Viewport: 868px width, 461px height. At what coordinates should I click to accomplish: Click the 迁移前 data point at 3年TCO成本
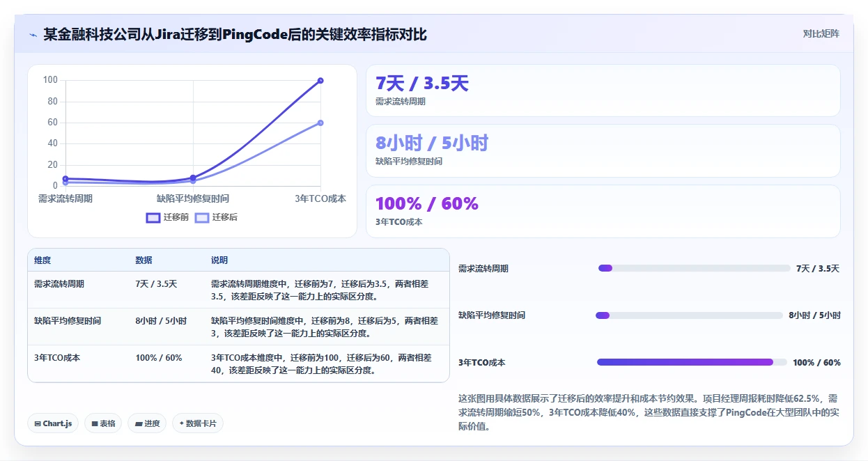(320, 80)
